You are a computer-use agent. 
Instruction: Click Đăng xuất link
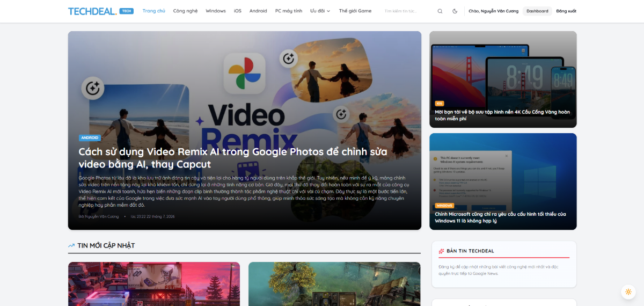point(566,11)
